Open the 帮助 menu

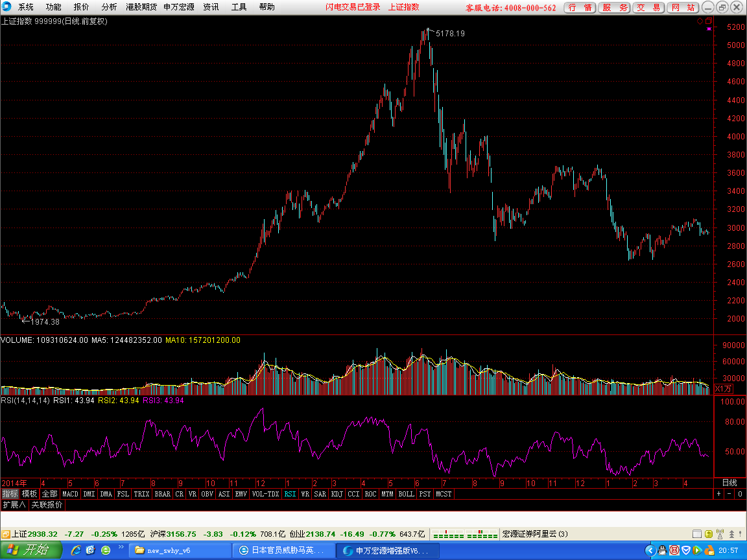(x=267, y=7)
